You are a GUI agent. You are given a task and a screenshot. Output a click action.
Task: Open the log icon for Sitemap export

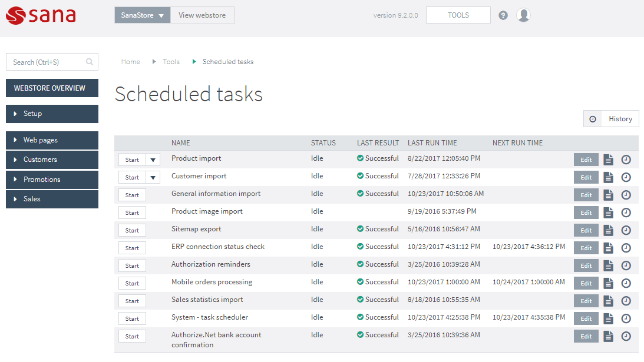coord(608,230)
